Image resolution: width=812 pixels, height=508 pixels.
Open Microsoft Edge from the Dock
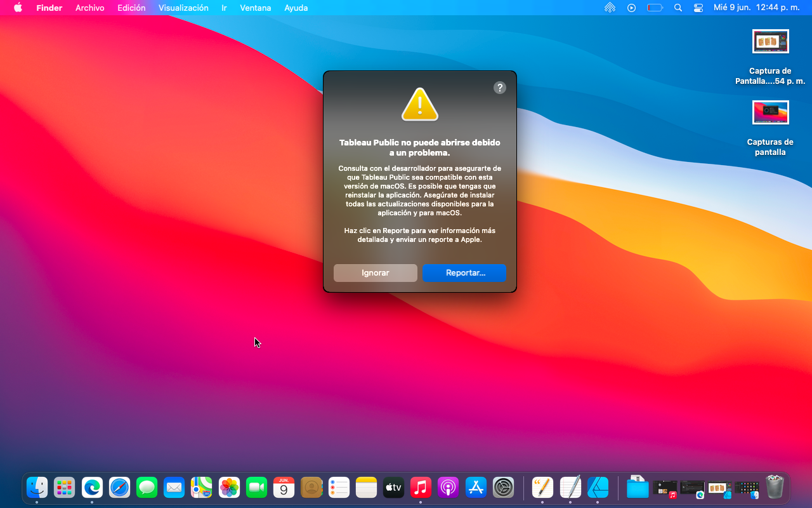pos(92,488)
